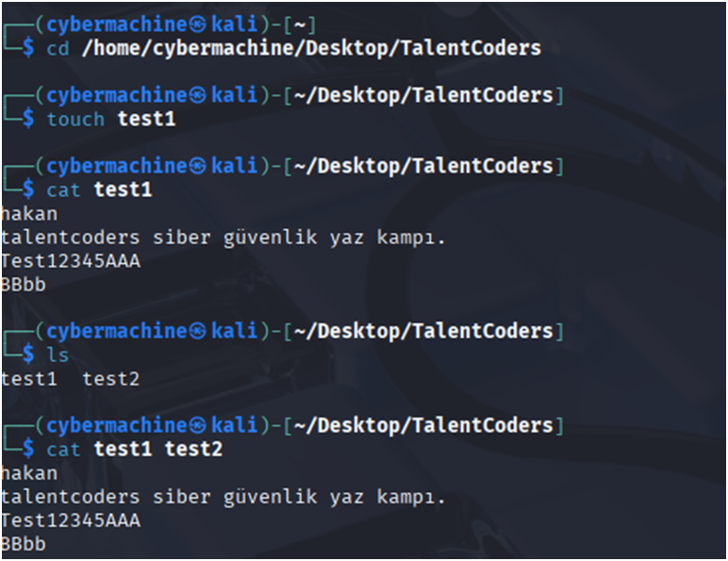The image size is (728, 561).
Task: Click the 'ls' command text
Action: [58, 355]
